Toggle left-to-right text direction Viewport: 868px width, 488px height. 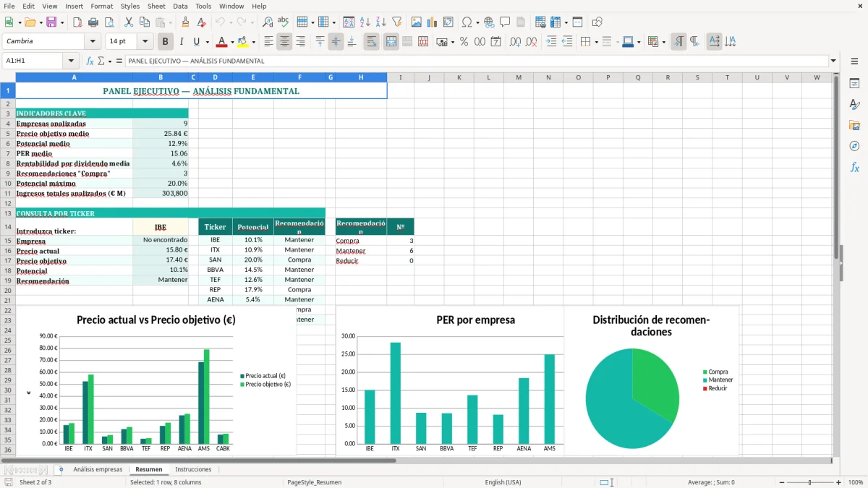click(x=678, y=42)
